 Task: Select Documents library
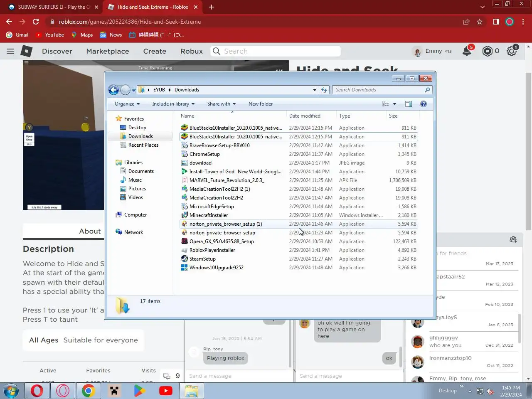click(141, 171)
